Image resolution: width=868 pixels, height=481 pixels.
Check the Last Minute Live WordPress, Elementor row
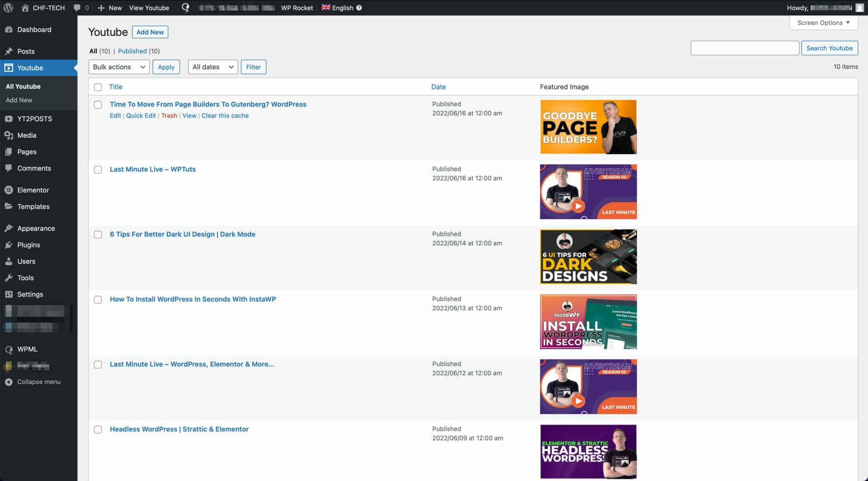pyautogui.click(x=98, y=364)
